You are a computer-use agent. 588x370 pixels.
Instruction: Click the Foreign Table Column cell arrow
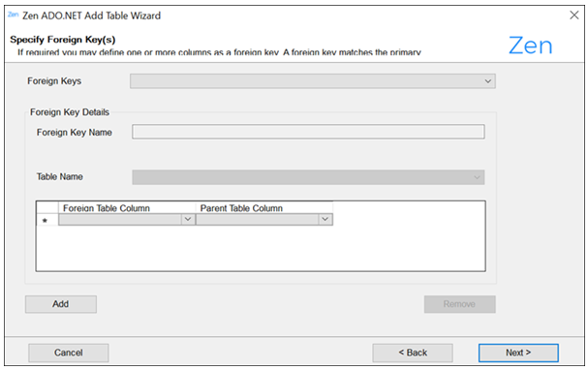(188, 219)
